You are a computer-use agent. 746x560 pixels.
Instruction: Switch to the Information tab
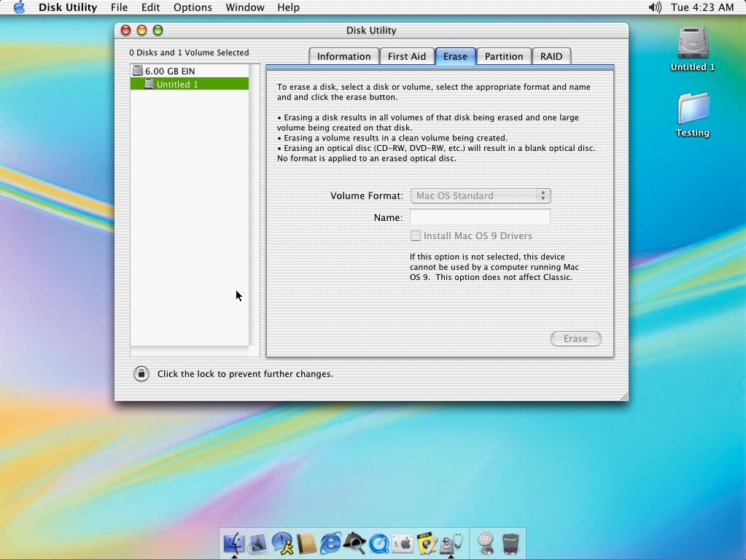click(343, 56)
